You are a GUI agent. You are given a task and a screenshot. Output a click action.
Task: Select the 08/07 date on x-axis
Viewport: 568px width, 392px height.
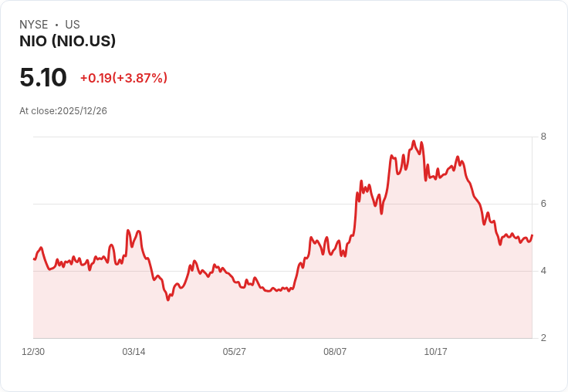335,351
